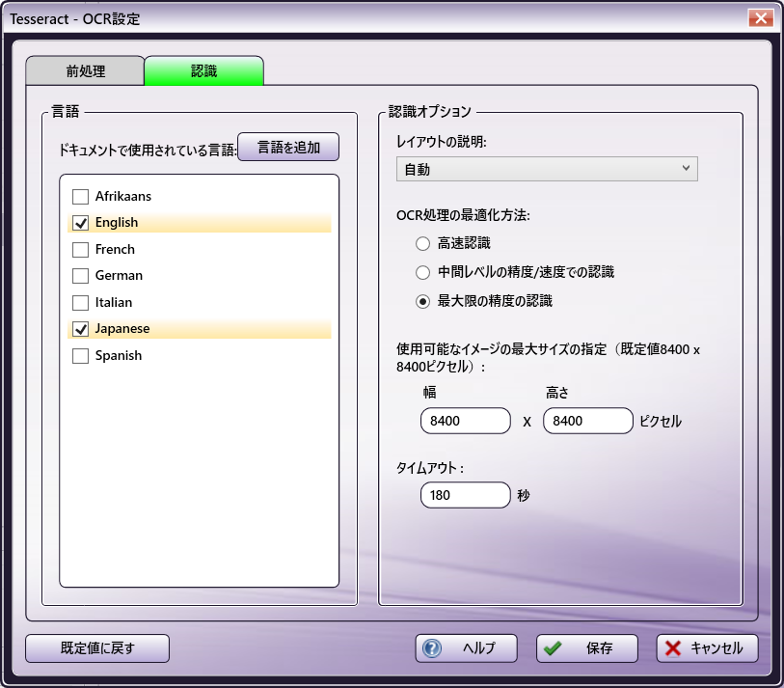784x688 pixels.
Task: Click 既定値に戻す to restore defaults
Action: pos(97,648)
